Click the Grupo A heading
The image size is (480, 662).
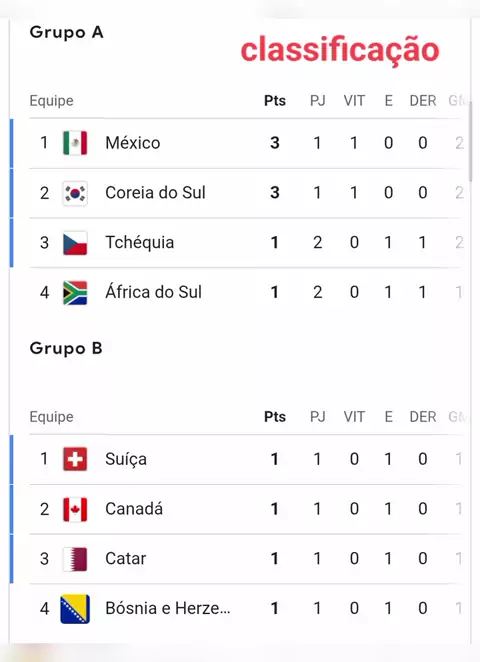(x=66, y=33)
